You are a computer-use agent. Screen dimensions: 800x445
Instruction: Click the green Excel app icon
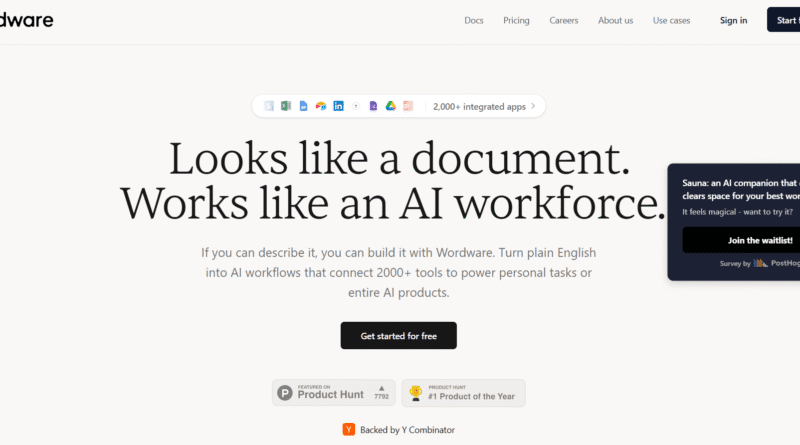coord(285,106)
